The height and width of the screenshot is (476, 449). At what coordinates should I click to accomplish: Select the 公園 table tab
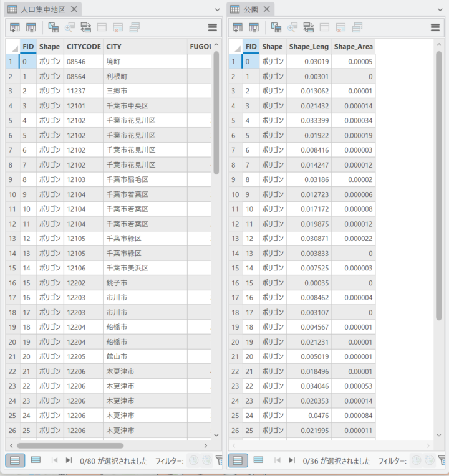249,9
